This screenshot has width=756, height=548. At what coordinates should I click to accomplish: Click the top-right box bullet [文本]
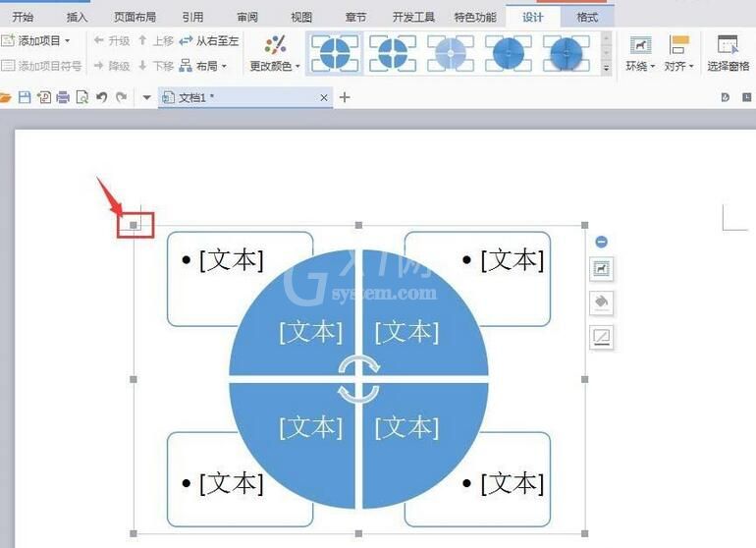pos(513,260)
